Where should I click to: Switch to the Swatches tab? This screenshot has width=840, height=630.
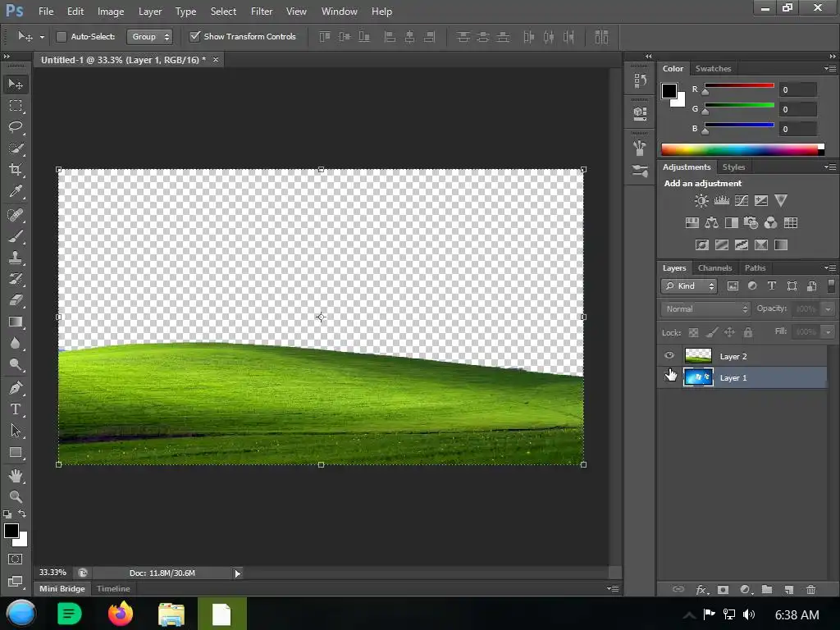713,69
